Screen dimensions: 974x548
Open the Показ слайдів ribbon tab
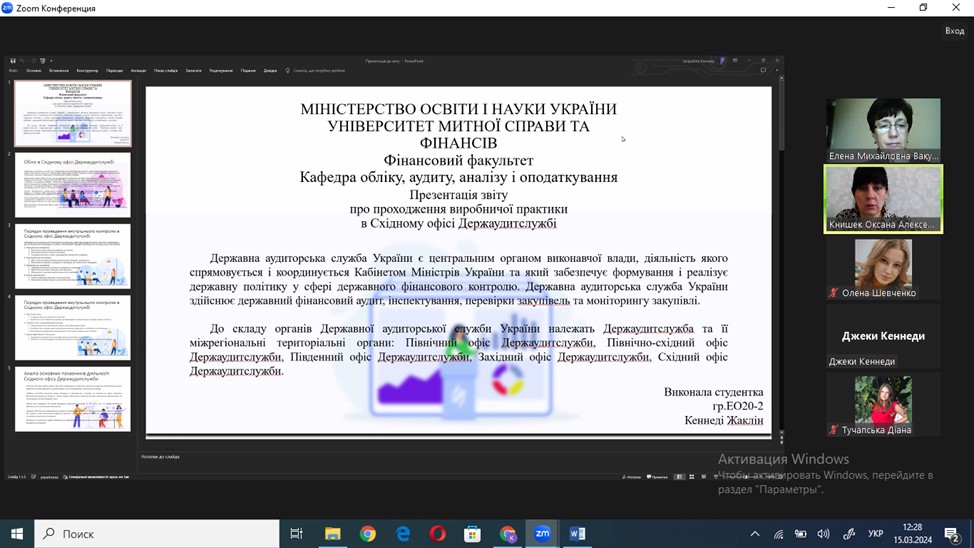click(x=166, y=71)
